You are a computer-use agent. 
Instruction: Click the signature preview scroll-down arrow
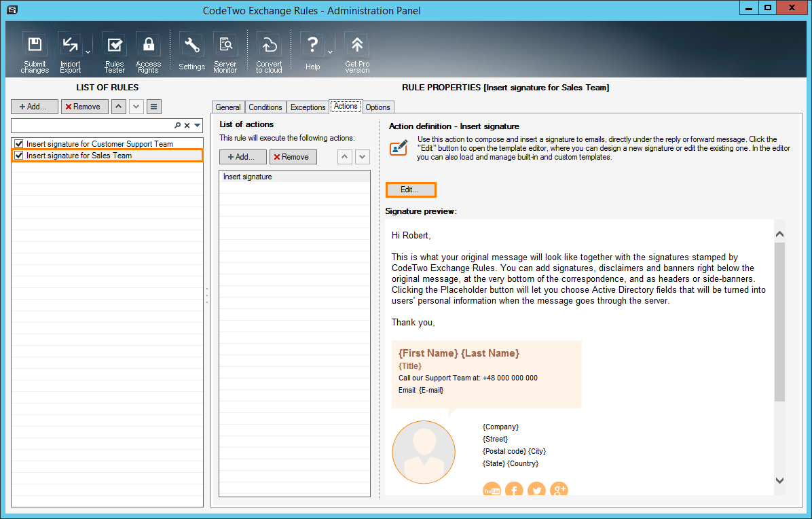point(780,480)
